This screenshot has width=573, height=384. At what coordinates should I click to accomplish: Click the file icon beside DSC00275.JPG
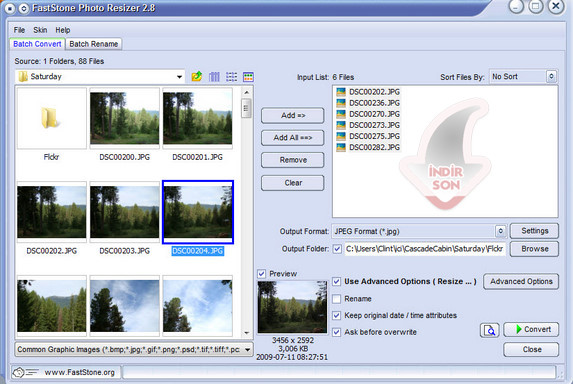click(x=341, y=136)
